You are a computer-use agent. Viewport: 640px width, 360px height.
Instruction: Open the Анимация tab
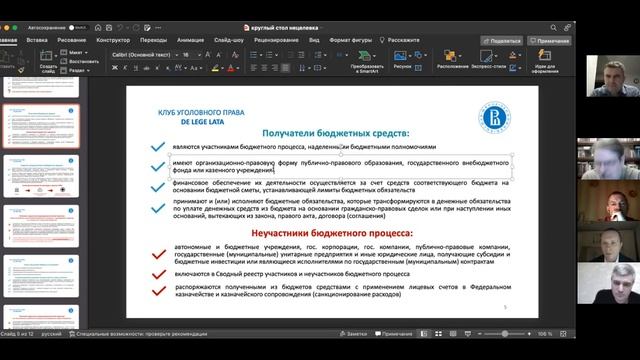coord(190,40)
